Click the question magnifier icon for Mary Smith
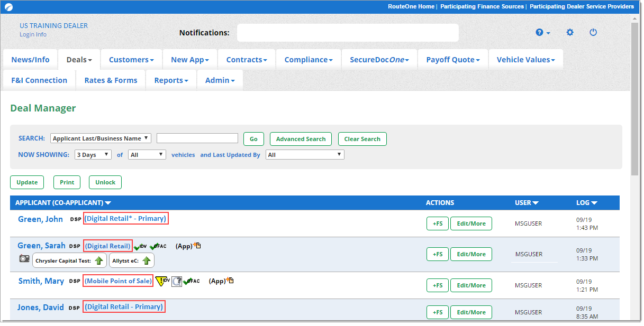This screenshot has width=644, height=326. point(176,281)
